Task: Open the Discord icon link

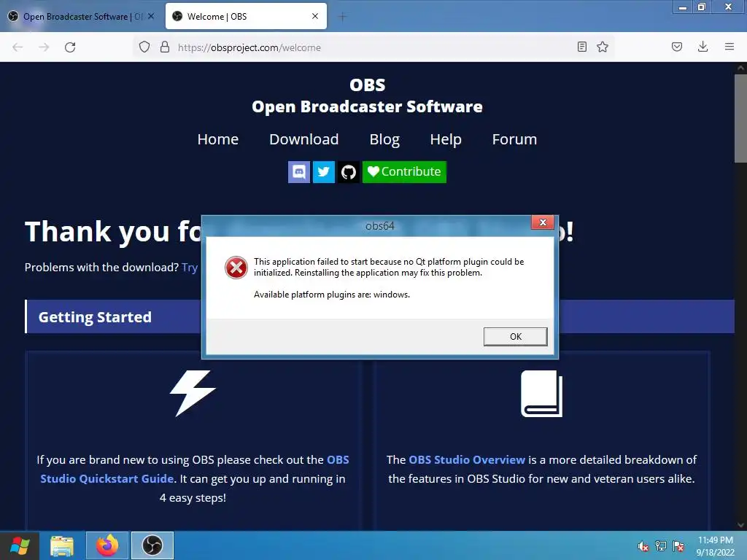Action: tap(298, 172)
